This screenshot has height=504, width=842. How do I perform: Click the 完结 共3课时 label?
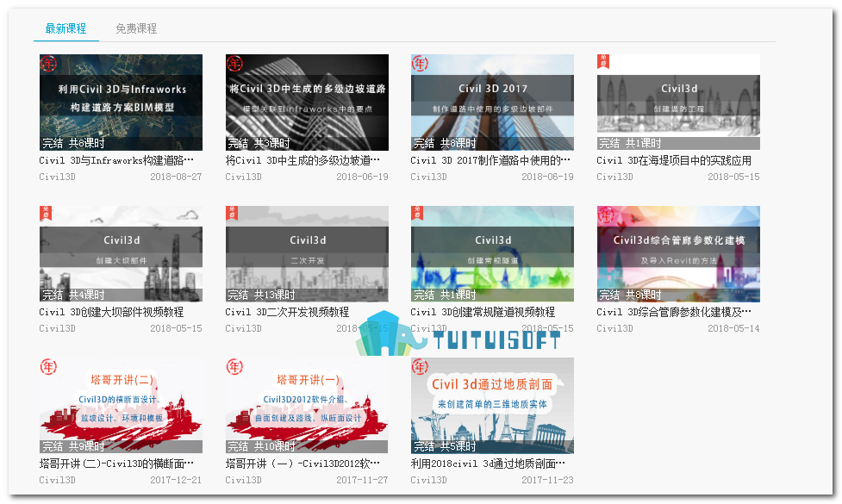[x=259, y=143]
